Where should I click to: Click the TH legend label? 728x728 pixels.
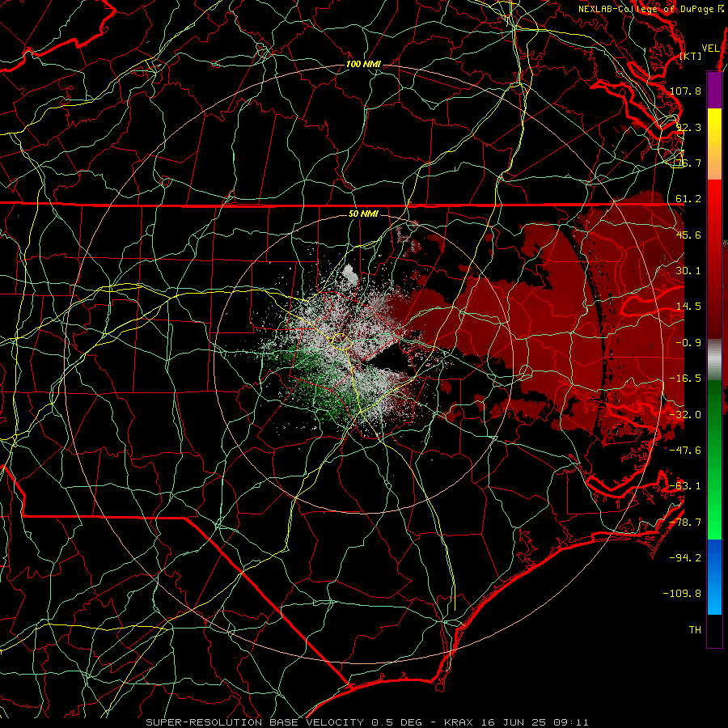(x=695, y=630)
